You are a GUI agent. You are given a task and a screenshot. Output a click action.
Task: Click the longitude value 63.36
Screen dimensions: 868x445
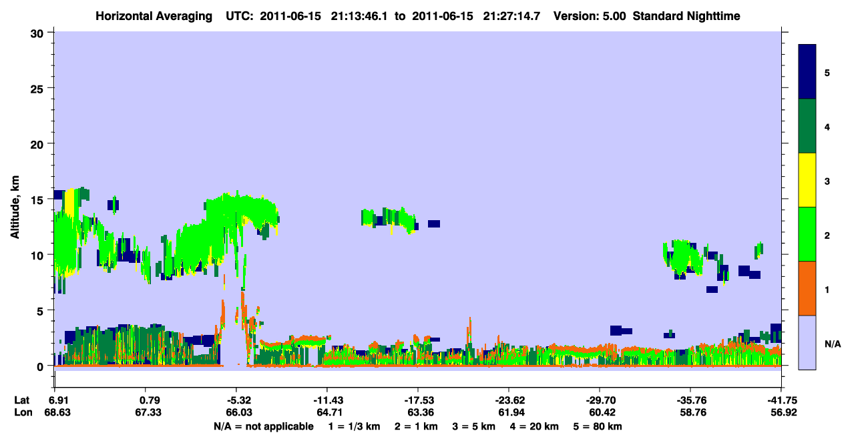click(420, 412)
